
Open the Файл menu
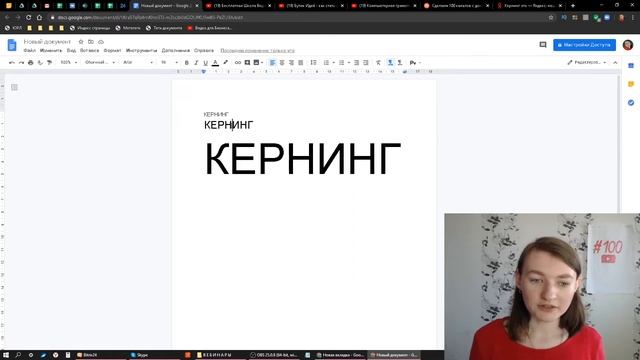click(x=29, y=51)
